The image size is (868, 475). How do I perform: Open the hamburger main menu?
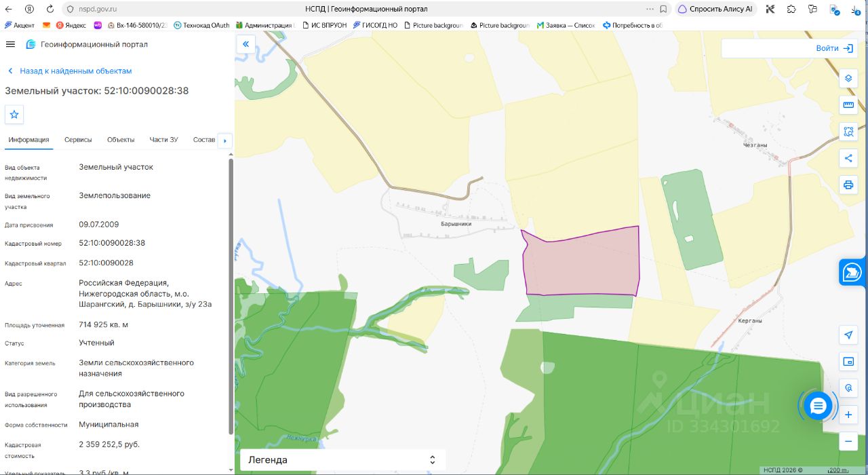[x=10, y=44]
